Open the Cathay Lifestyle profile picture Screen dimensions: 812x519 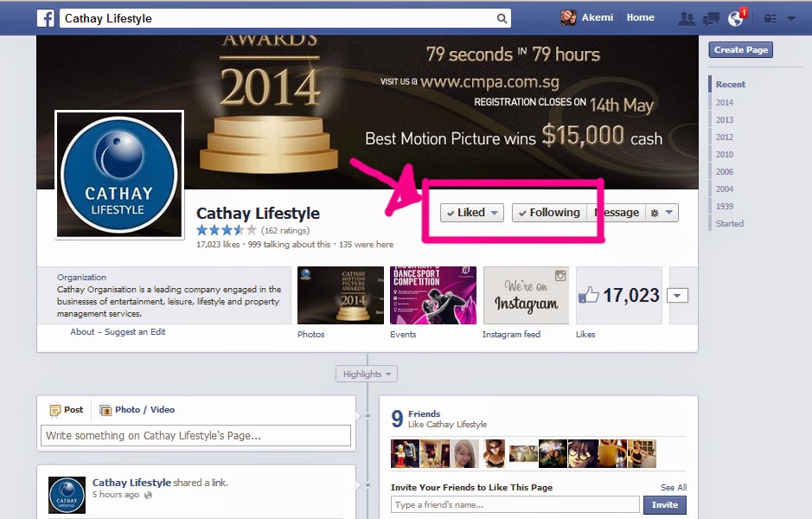[119, 175]
